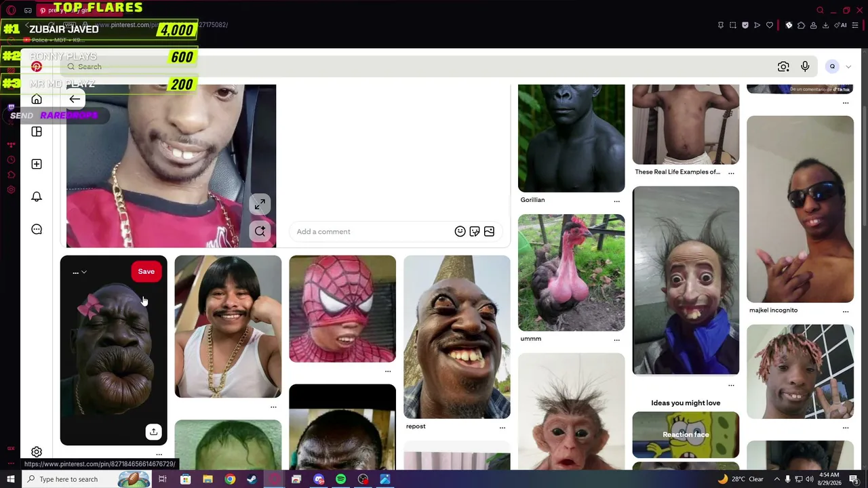
Task: Open the Windows Task View button
Action: coord(163,479)
